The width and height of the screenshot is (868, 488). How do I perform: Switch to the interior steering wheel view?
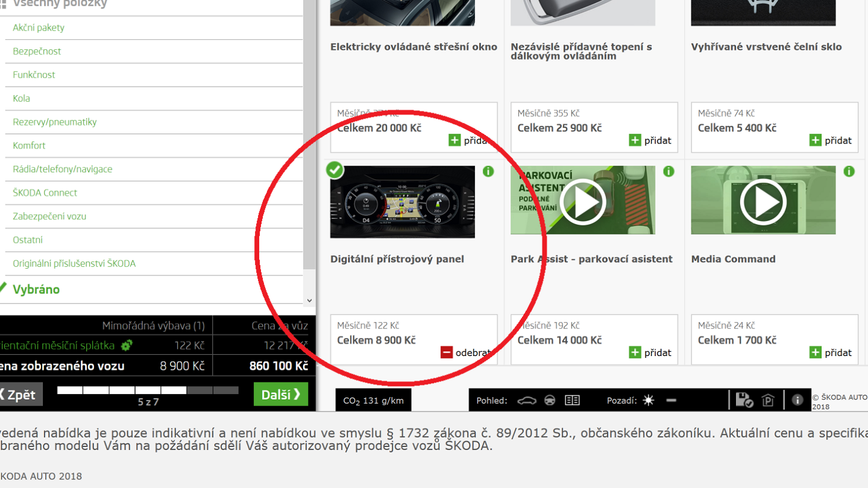point(549,400)
